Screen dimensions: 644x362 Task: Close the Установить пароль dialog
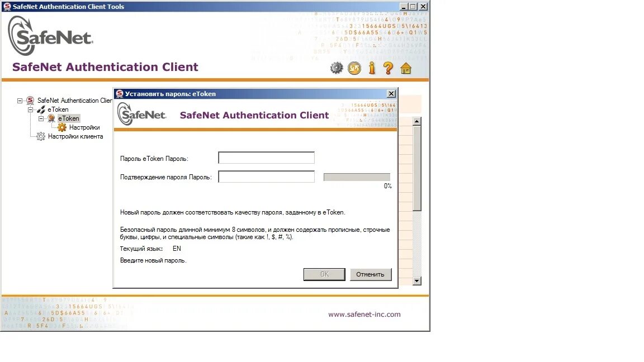pos(391,94)
